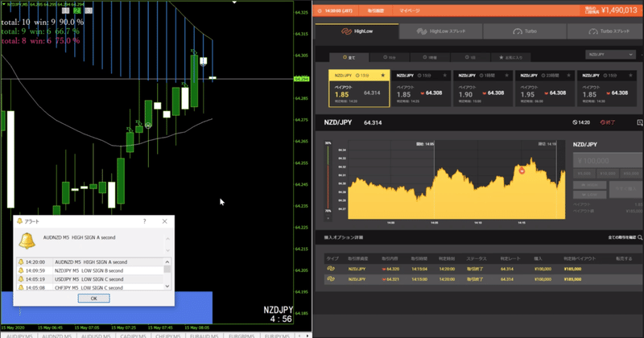Select the 14:20:00 AUDNZD HIGH SIGN alert row
Viewport: 644px width, 338px height.
click(90, 262)
